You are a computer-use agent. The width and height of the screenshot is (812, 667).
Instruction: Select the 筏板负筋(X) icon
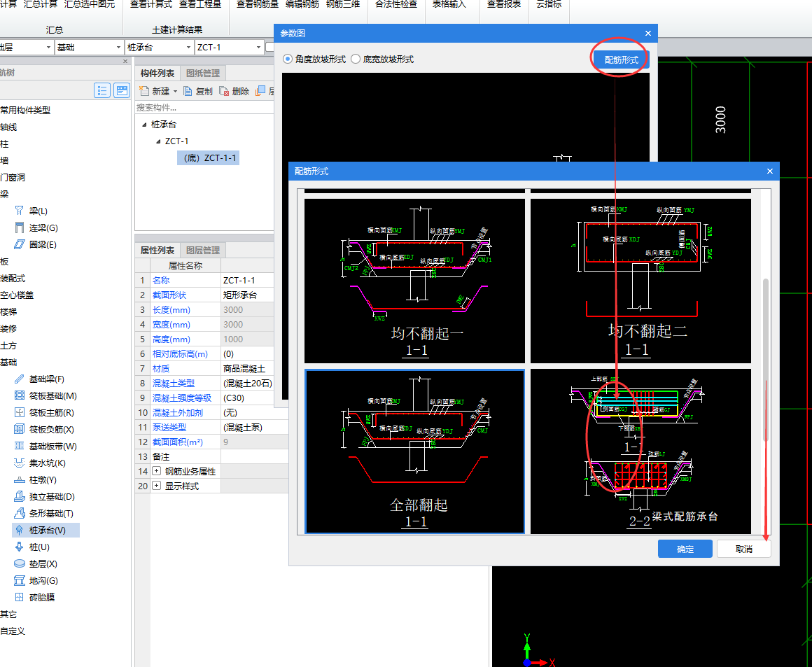pyautogui.click(x=19, y=429)
